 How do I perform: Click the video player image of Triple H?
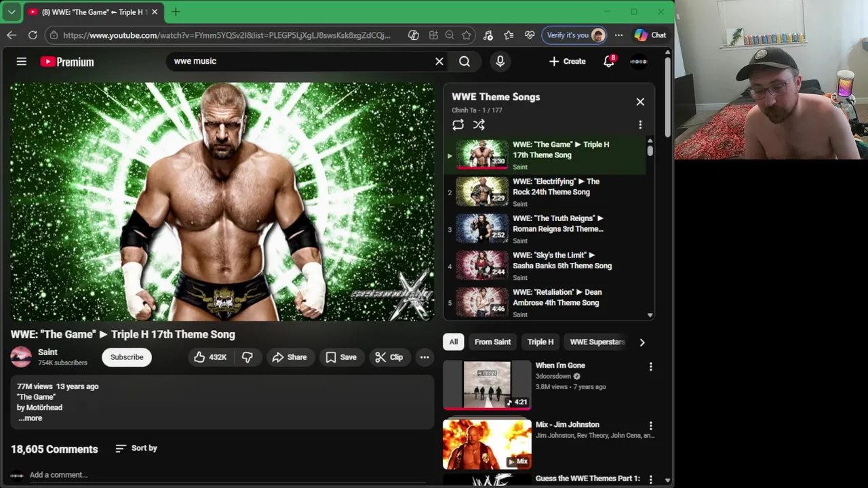click(222, 201)
